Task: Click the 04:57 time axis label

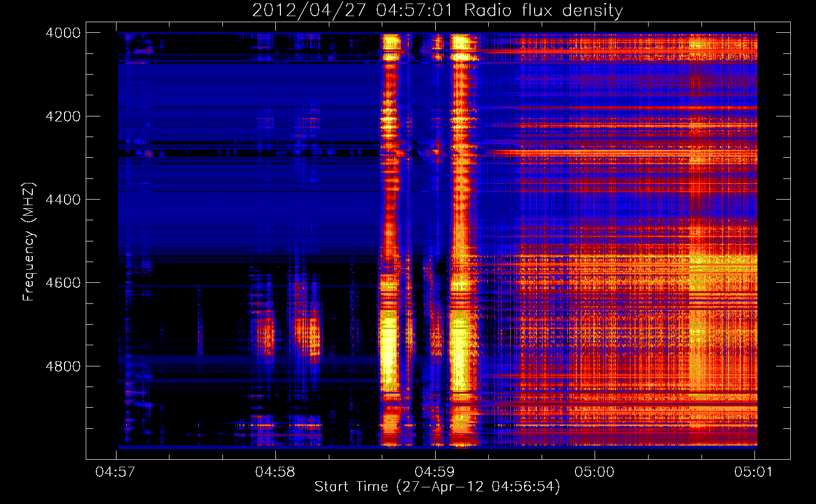Action: (115, 472)
